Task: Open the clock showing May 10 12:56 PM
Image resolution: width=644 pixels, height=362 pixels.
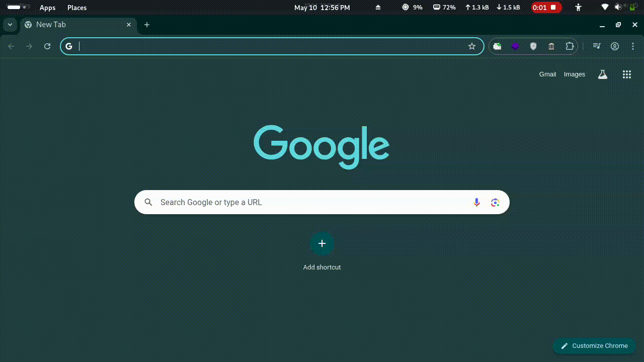Action: pos(322,8)
